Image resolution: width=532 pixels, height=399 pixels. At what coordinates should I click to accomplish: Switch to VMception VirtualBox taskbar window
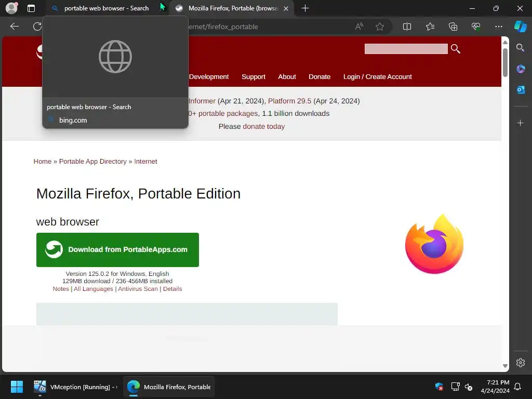point(75,387)
